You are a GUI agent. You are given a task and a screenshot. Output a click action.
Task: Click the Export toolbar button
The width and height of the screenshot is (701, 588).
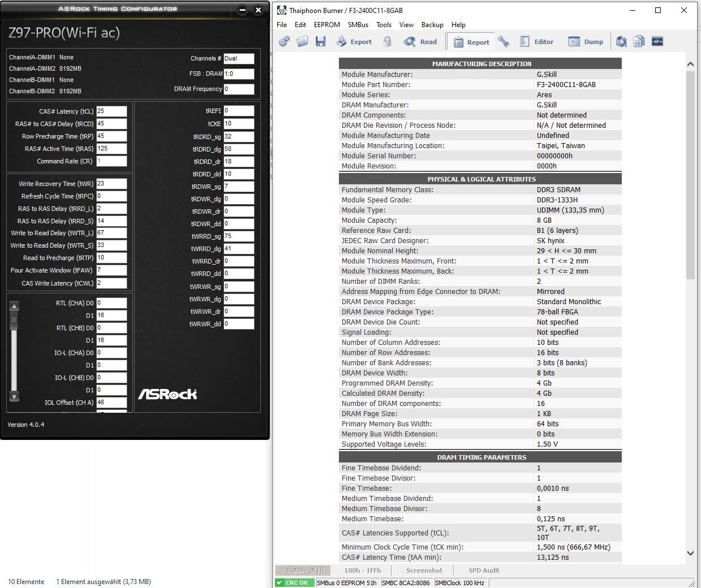click(x=354, y=41)
